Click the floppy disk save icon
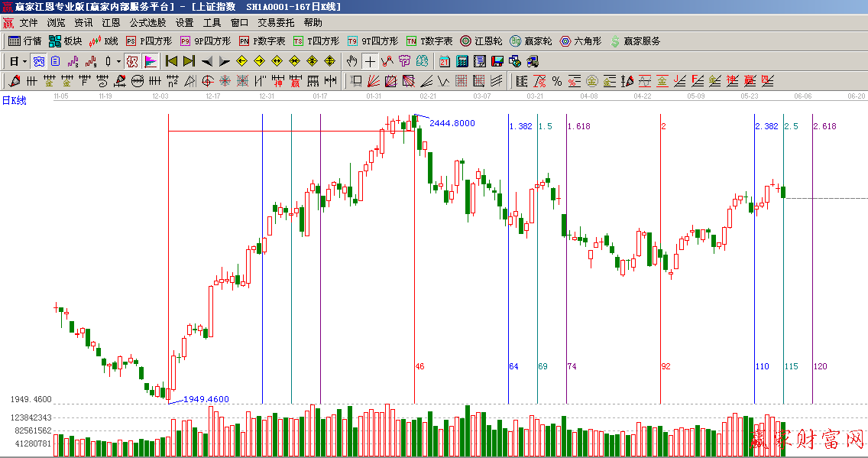This screenshot has height=458, width=868. (x=497, y=61)
